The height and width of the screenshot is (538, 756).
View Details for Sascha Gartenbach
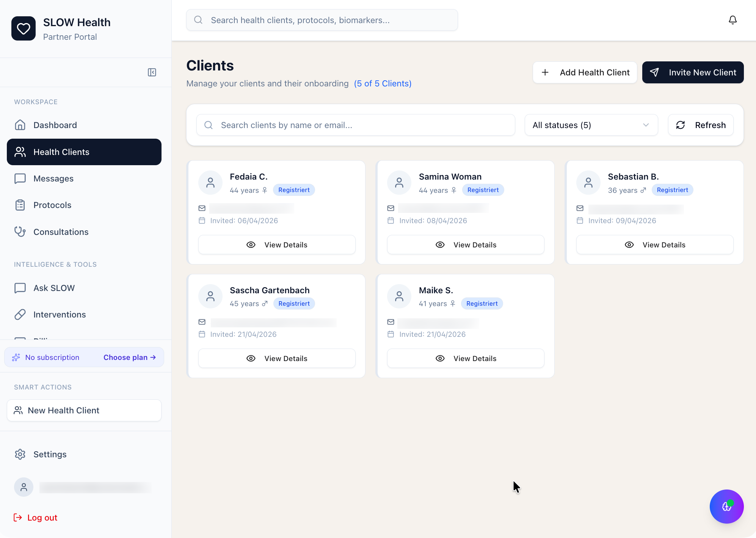coord(277,358)
